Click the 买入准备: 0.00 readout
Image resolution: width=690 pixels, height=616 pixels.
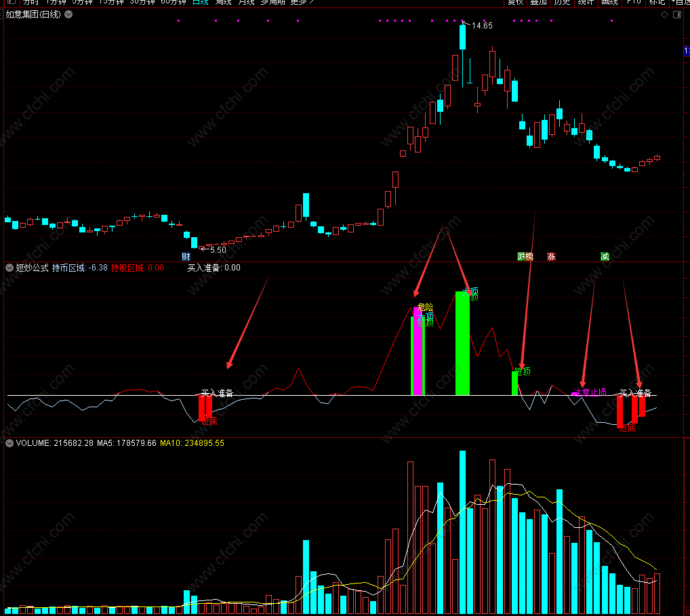click(214, 268)
